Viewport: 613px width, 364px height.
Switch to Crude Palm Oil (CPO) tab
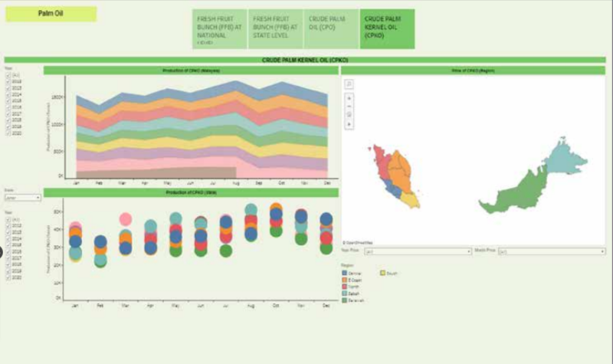(x=331, y=29)
